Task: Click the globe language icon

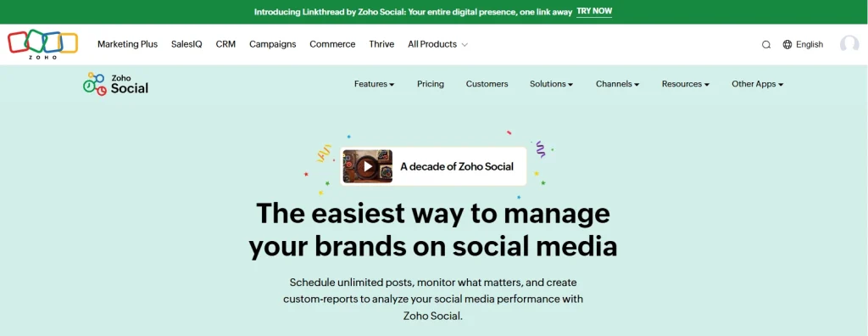Action: (787, 44)
